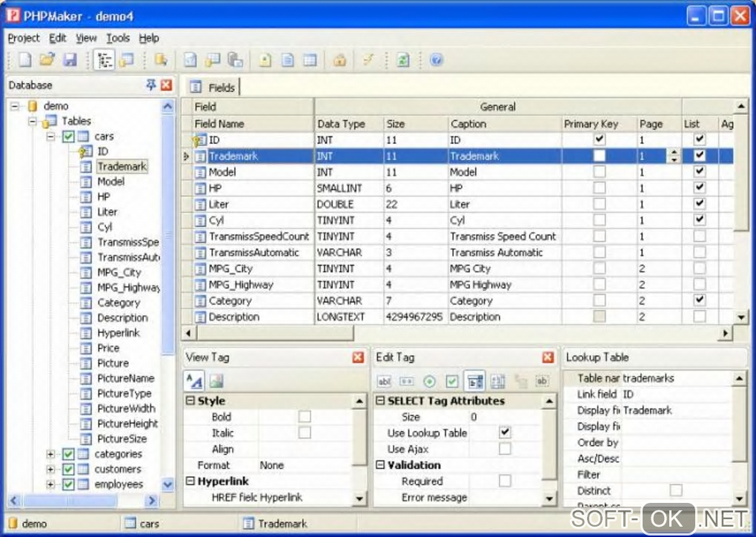756x537 pixels.
Task: Click the grid table toolbar icon
Action: pos(310,60)
